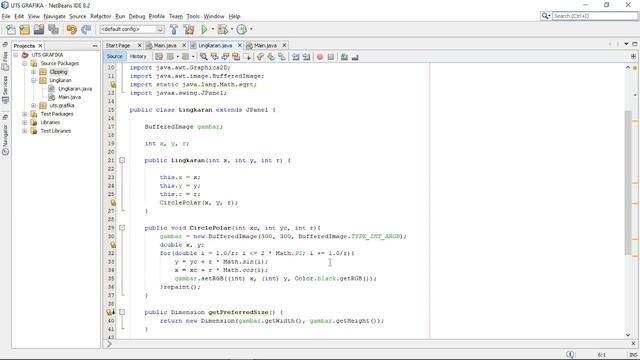Image resolution: width=640 pixels, height=360 pixels.
Task: Click Shift Line Left editor icon
Action: (296, 57)
